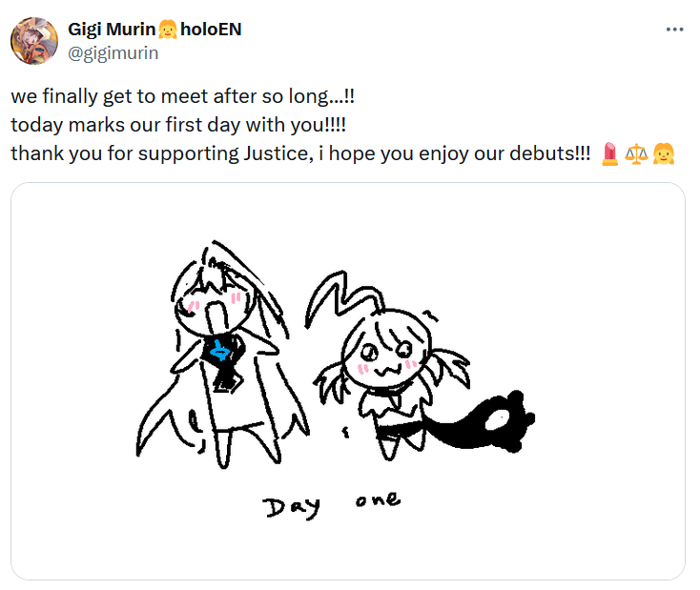Click the tweet line 'we finally get to meet'
Image resolution: width=700 pixels, height=590 pixels.
(x=182, y=96)
